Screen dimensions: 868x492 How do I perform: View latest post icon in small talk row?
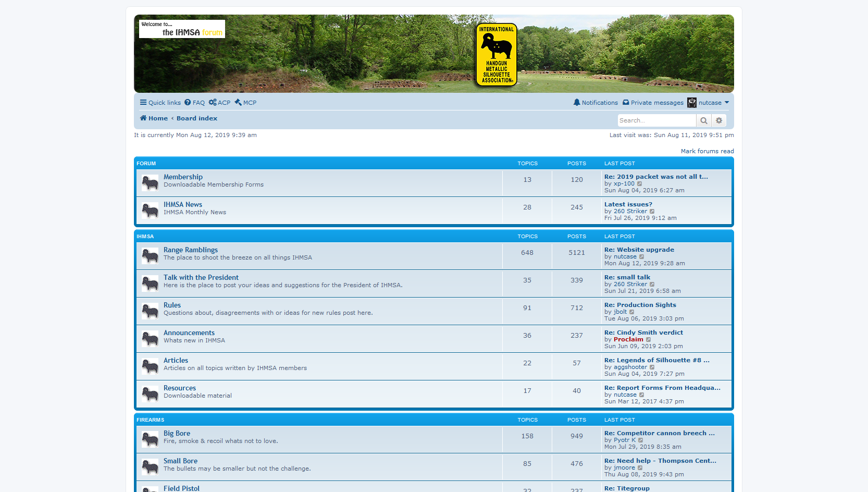652,285
